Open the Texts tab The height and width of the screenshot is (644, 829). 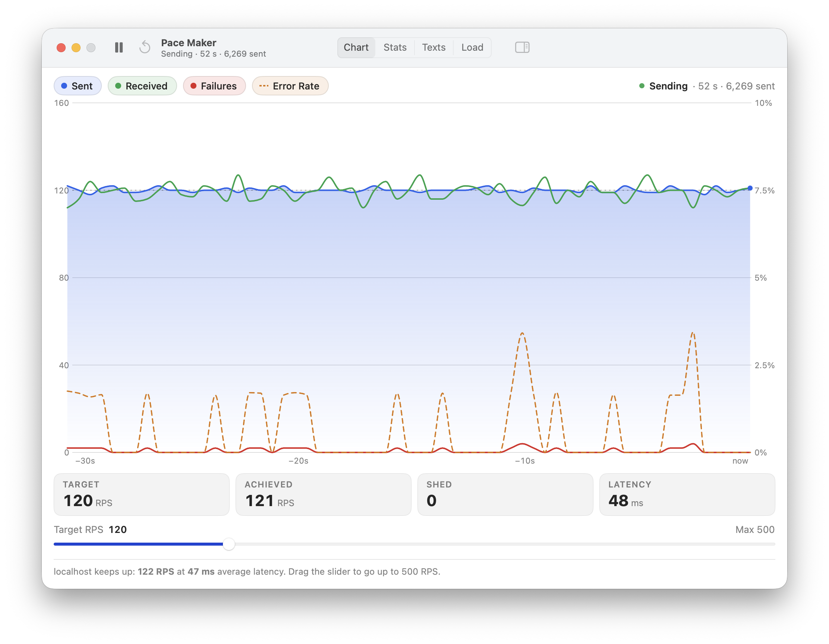pyautogui.click(x=434, y=47)
